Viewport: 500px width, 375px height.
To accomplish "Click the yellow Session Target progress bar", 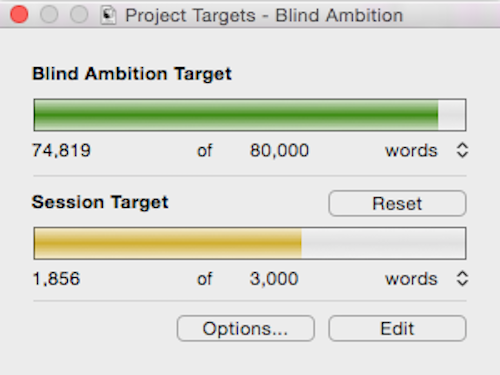I will tap(250, 243).
